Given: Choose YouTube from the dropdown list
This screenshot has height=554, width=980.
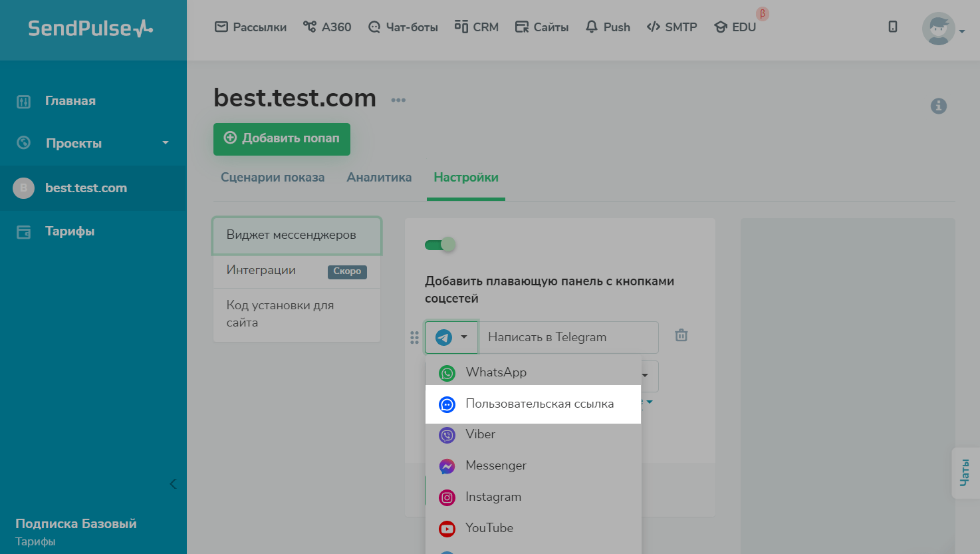Looking at the screenshot, I should pos(533,529).
